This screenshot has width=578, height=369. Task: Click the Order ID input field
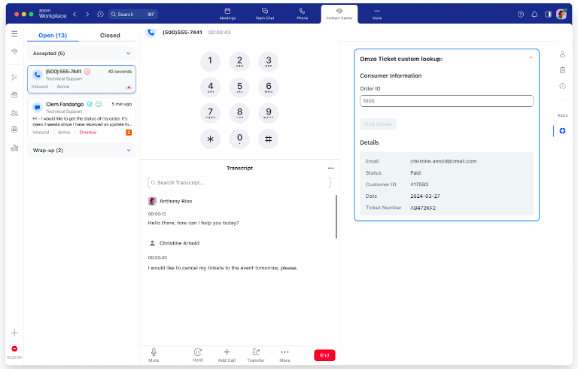[446, 101]
